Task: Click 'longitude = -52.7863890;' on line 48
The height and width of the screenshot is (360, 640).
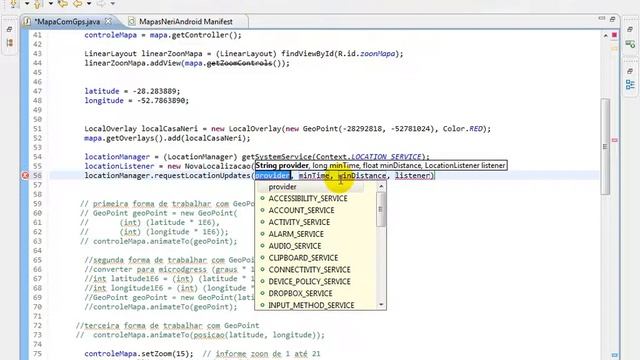Action: [x=137, y=100]
